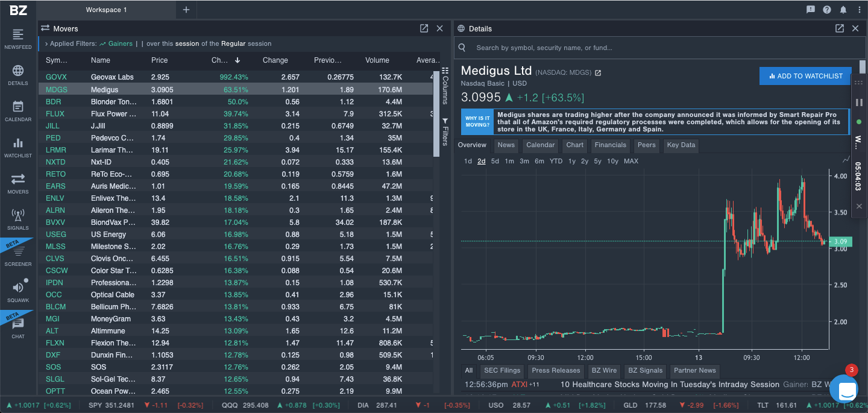Switch to the Financials tab
The image size is (868, 413).
[610, 145]
